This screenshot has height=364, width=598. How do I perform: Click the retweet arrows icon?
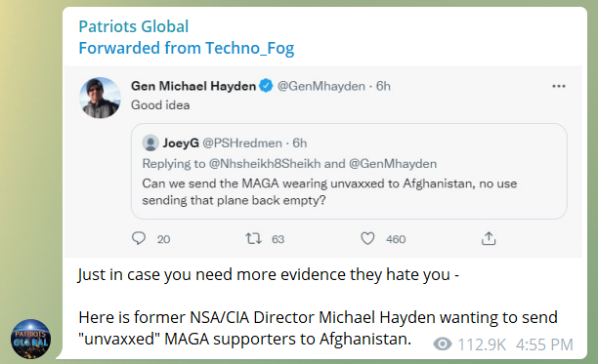click(253, 239)
